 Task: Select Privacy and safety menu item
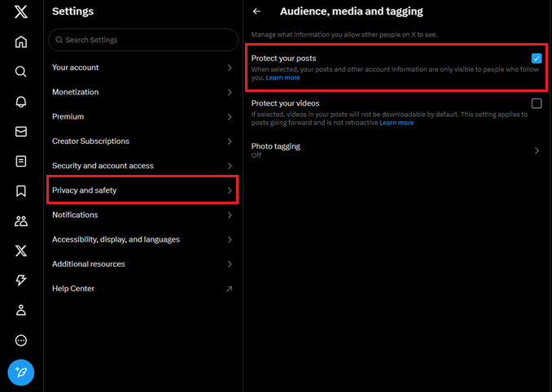click(x=142, y=190)
